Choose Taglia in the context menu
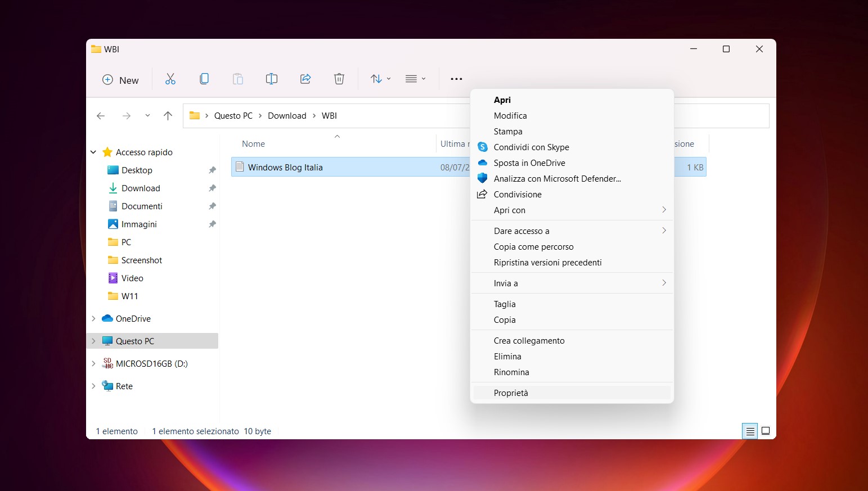The image size is (868, 491). point(572,304)
